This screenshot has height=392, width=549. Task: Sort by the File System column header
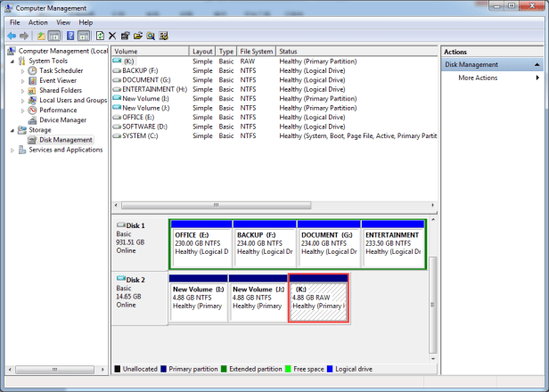256,52
